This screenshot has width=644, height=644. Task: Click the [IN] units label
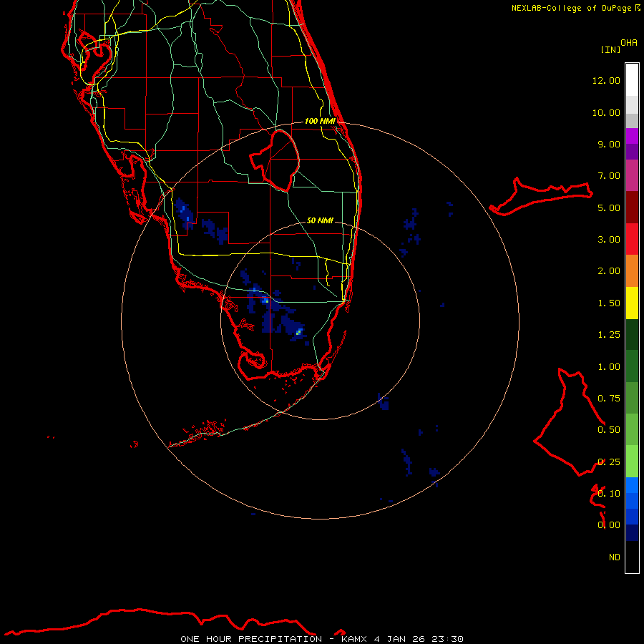(610, 49)
